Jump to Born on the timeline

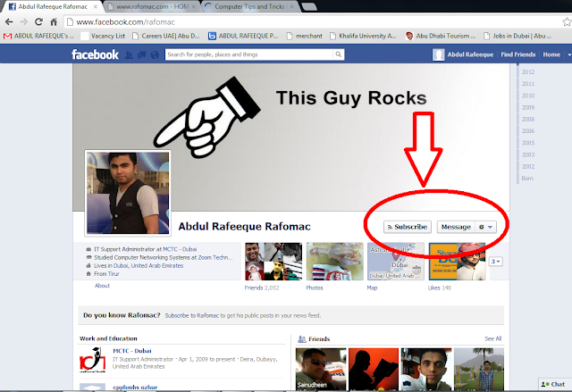(x=527, y=179)
